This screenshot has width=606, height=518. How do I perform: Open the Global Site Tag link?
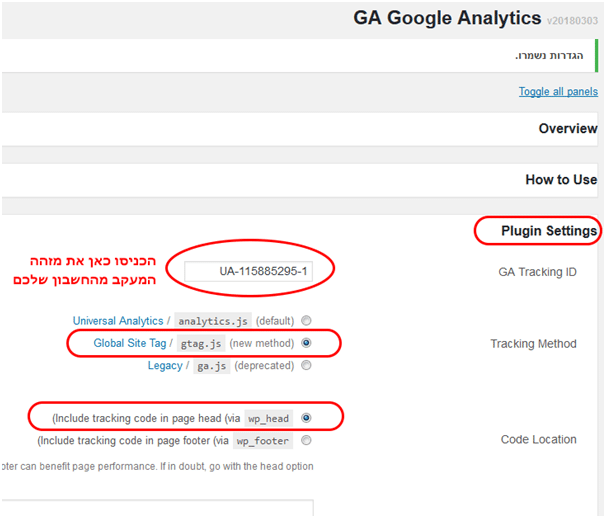click(x=130, y=343)
